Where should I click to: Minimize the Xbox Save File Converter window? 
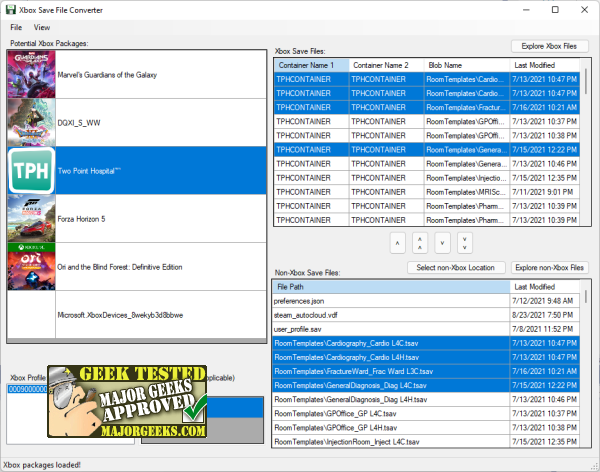(x=526, y=10)
